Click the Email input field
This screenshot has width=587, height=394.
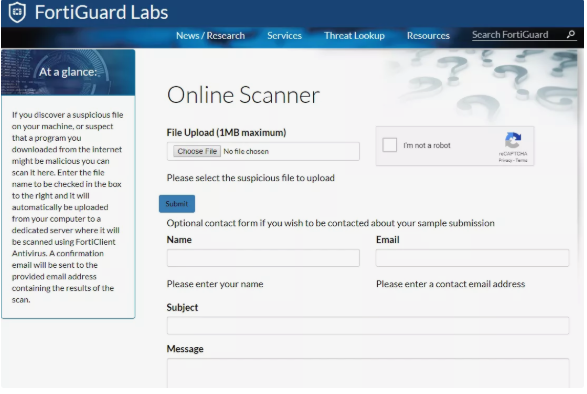[x=472, y=258]
